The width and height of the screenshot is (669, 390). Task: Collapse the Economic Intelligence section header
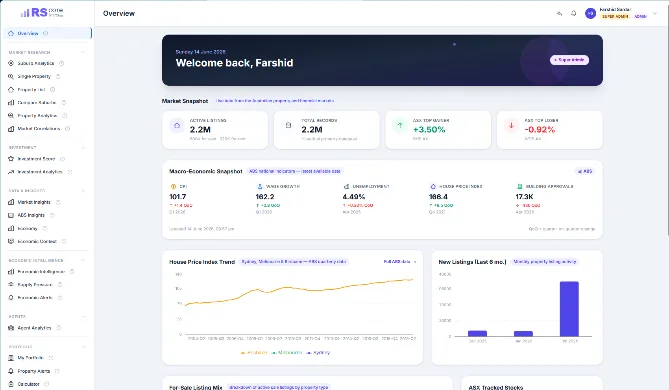pyautogui.click(x=83, y=260)
